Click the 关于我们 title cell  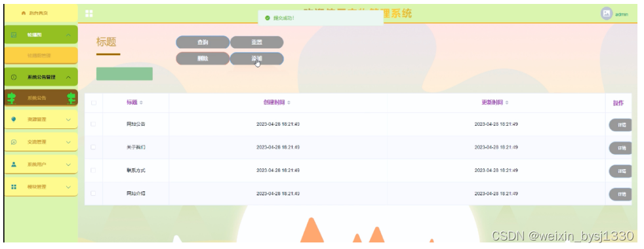pos(136,147)
